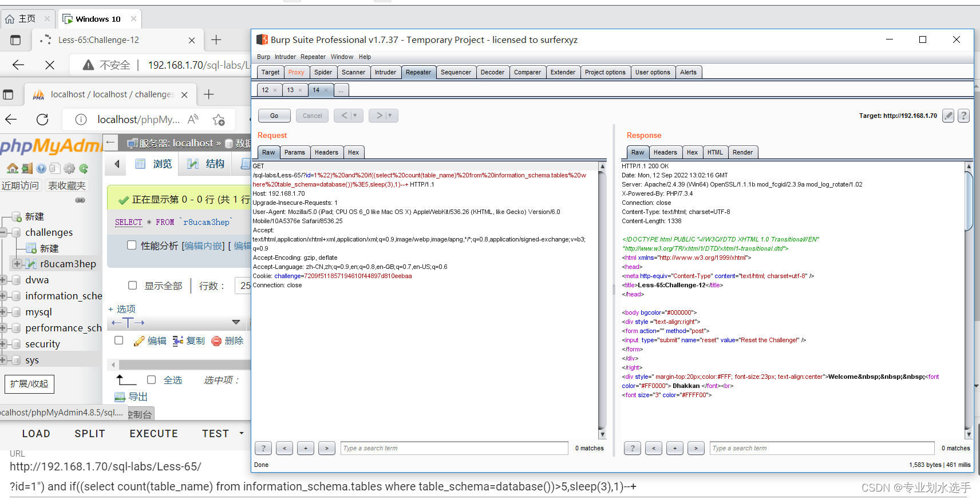Switch response view to Render tab
The height and width of the screenshot is (499, 980).
742,152
